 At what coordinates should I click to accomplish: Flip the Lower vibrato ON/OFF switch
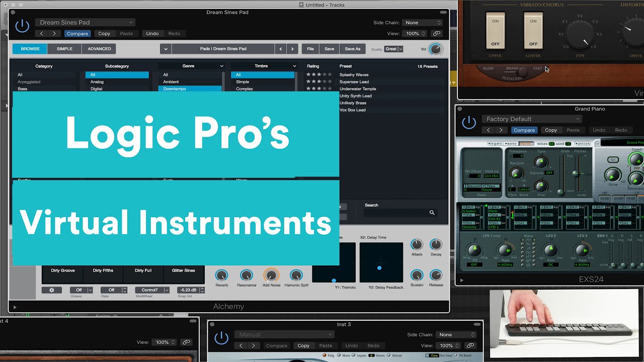pos(533,31)
